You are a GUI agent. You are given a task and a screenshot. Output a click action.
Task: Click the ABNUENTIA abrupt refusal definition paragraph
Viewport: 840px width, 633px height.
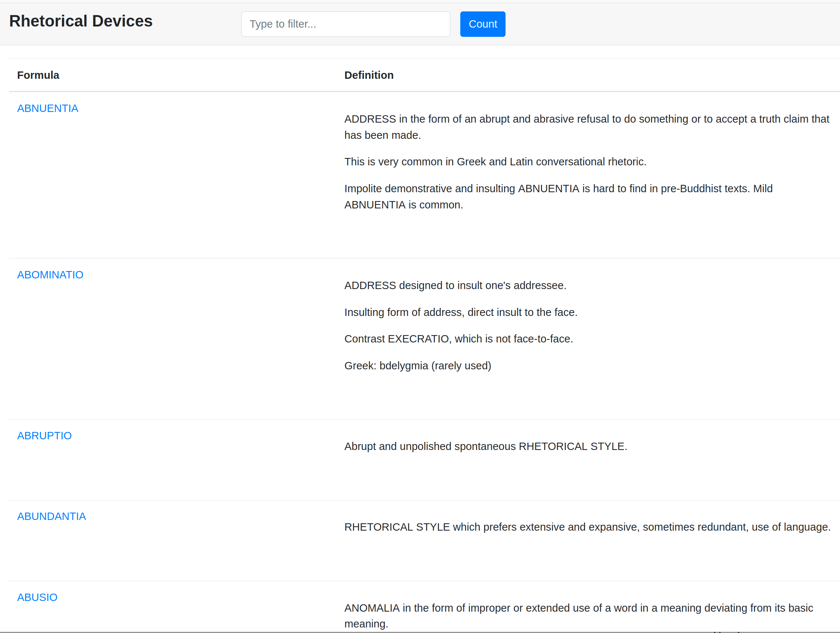[586, 127]
